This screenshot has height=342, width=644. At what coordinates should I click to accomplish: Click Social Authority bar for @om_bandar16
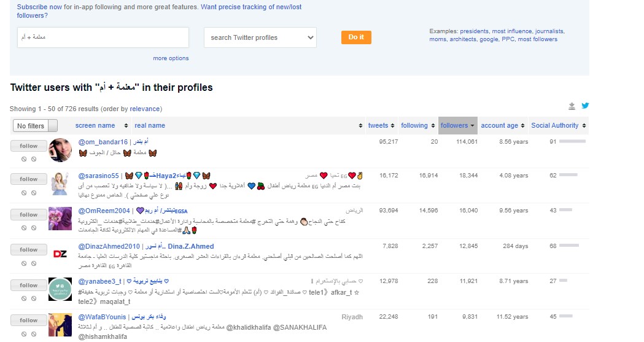pyautogui.click(x=572, y=142)
